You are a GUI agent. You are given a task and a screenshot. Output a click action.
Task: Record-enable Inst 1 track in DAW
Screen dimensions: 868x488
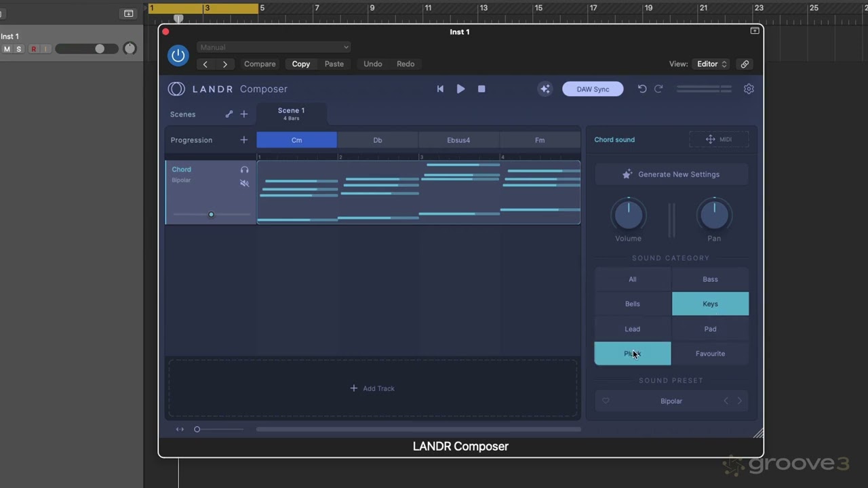tap(33, 49)
